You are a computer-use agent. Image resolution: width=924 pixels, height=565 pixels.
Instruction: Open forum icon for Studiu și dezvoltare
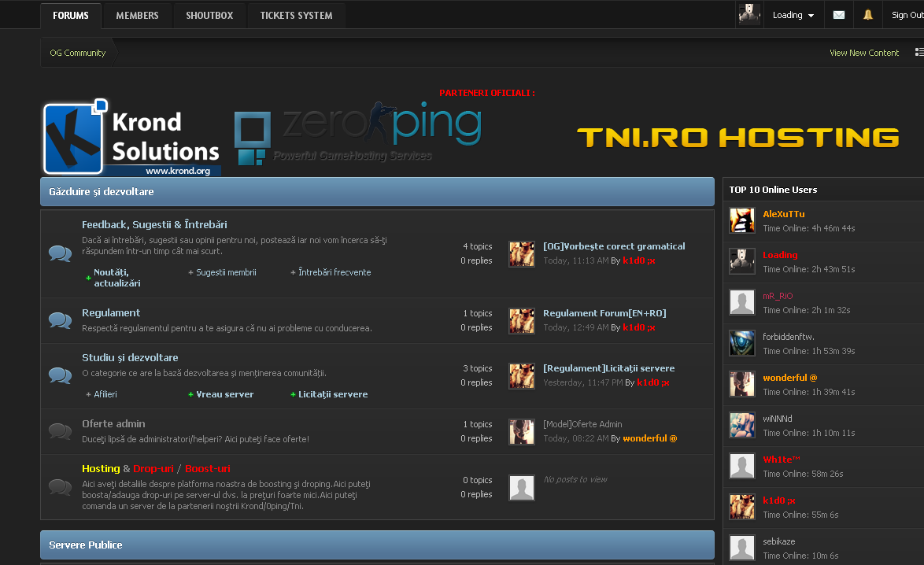tap(60, 375)
